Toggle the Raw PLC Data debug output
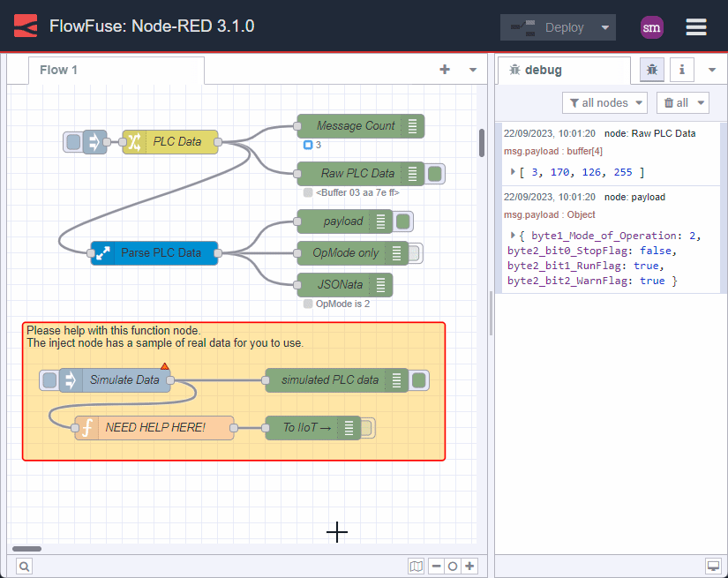The image size is (728, 578). tap(435, 174)
